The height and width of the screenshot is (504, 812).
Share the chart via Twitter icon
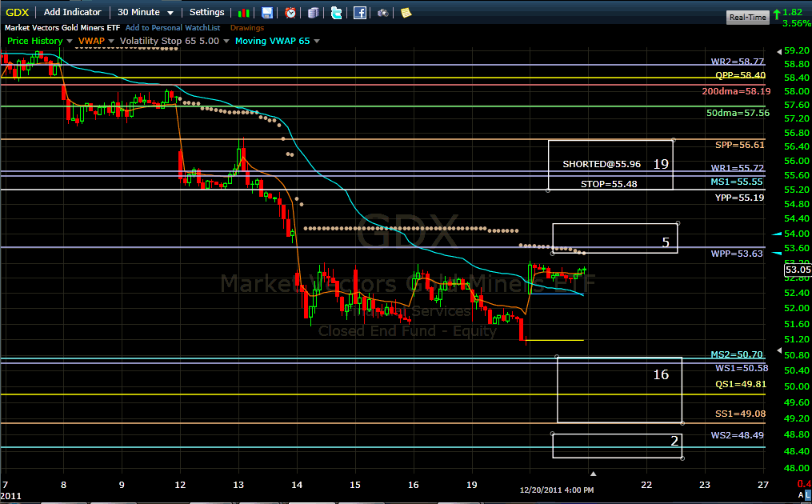[x=337, y=13]
